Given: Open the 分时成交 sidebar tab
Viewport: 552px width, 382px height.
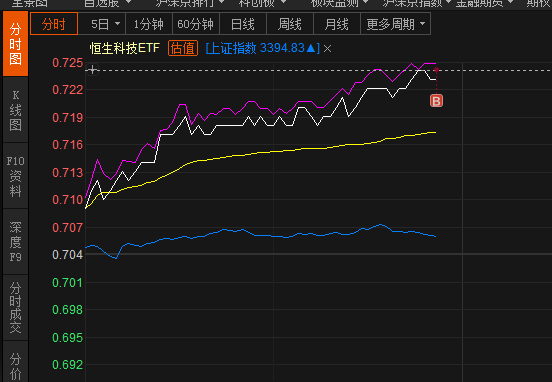Looking at the screenshot, I should pos(15,307).
